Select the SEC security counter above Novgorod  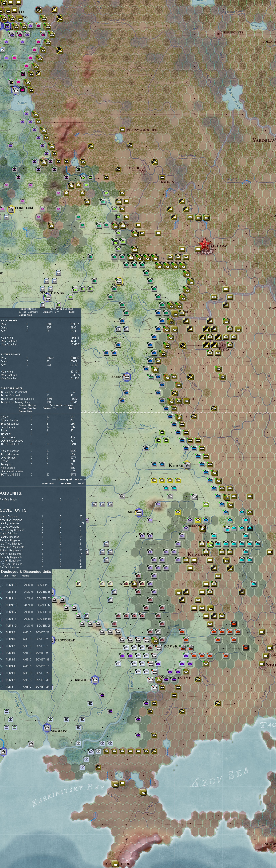coord(11,82)
